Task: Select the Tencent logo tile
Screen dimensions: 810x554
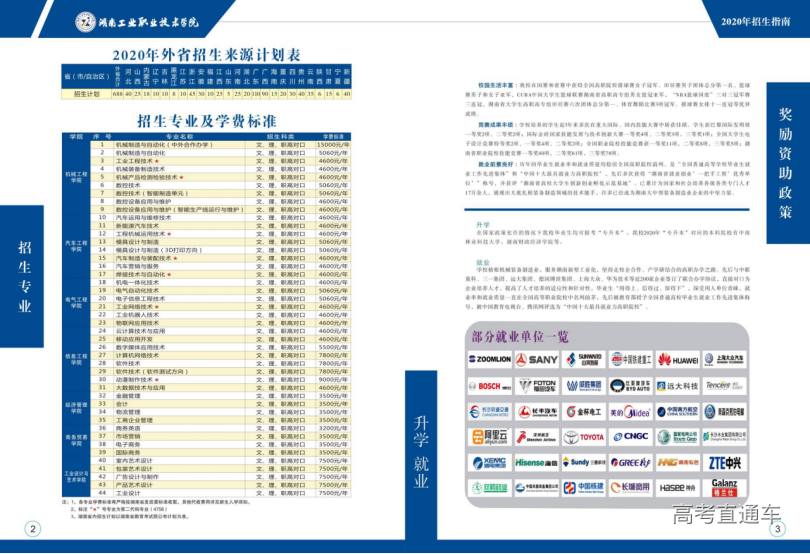Action: tap(724, 385)
